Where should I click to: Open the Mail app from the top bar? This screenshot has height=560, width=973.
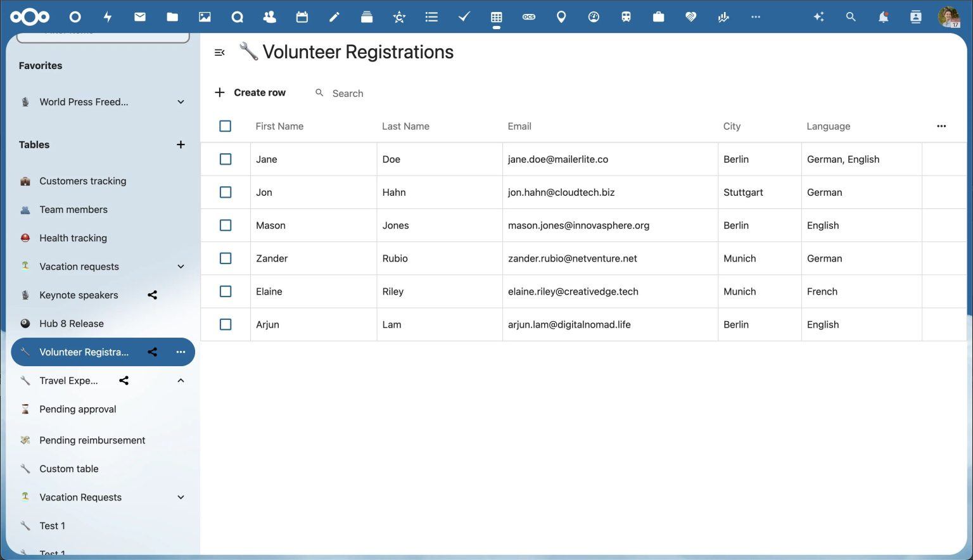(140, 17)
